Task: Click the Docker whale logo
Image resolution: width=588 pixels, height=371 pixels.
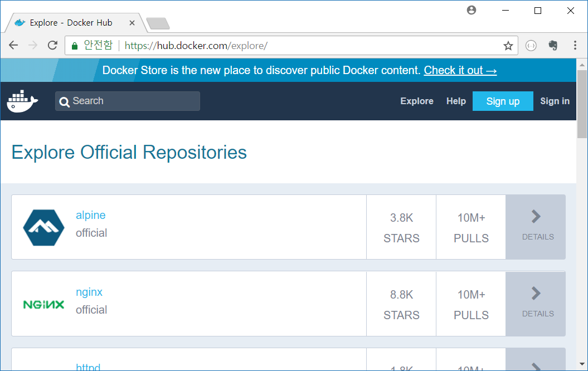Action: click(22, 101)
